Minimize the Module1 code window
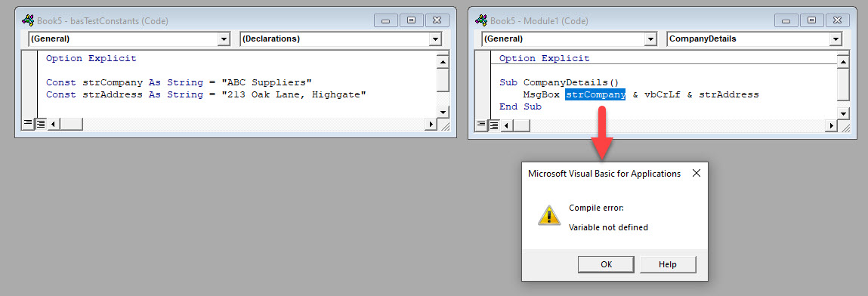 [x=786, y=20]
